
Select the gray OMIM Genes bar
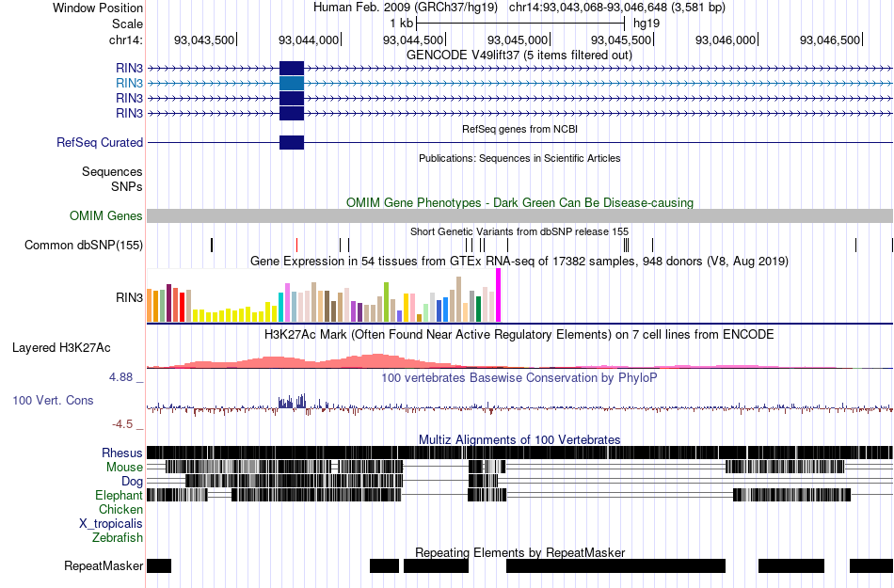coord(519,216)
